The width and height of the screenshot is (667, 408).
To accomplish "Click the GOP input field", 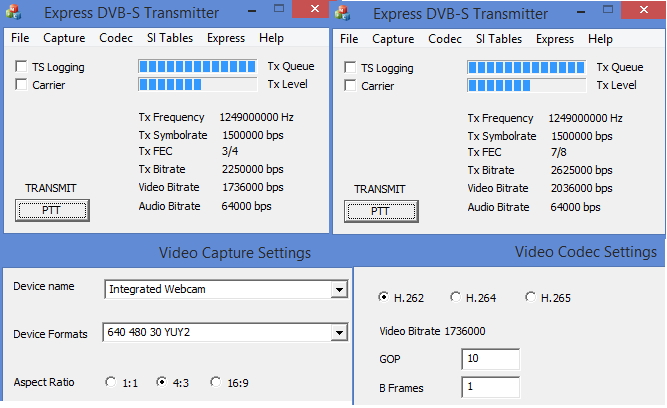I will [490, 359].
